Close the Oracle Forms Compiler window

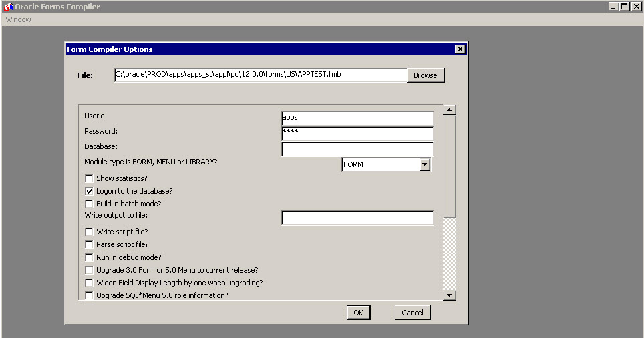point(636,7)
